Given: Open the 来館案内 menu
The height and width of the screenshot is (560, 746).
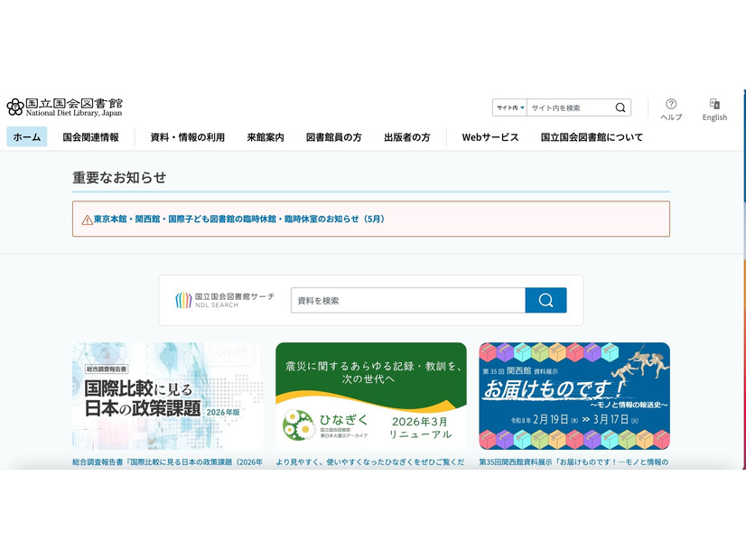Looking at the screenshot, I should 266,137.
